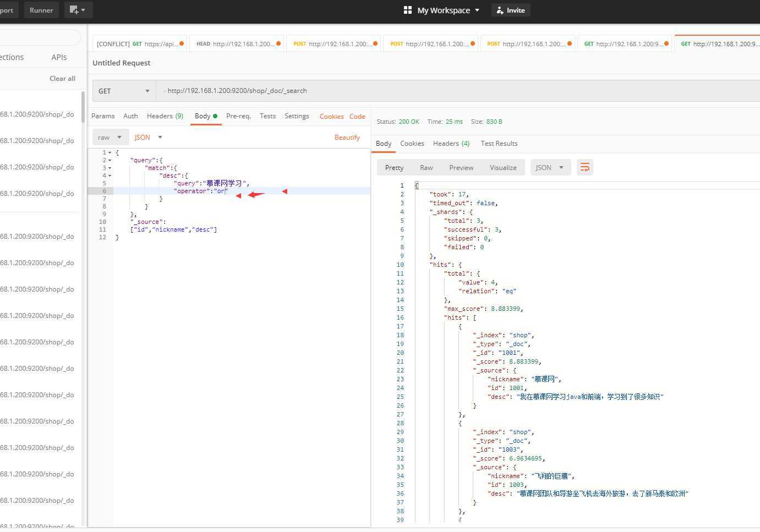Viewport: 760px width, 532px height.
Task: Open the Params tab
Action: (103, 116)
